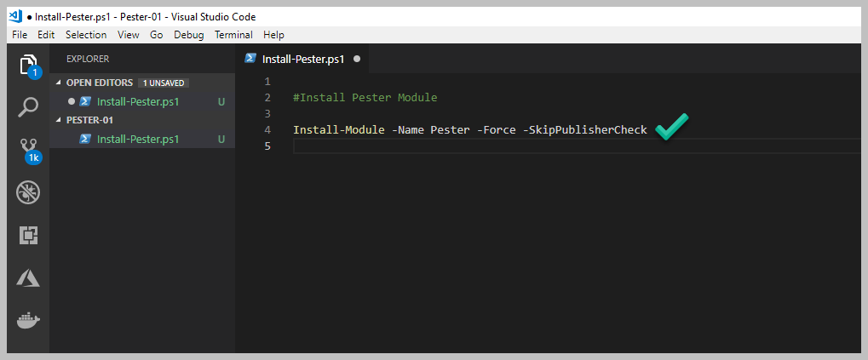This screenshot has height=360, width=868.
Task: Open the Go menu
Action: [156, 35]
